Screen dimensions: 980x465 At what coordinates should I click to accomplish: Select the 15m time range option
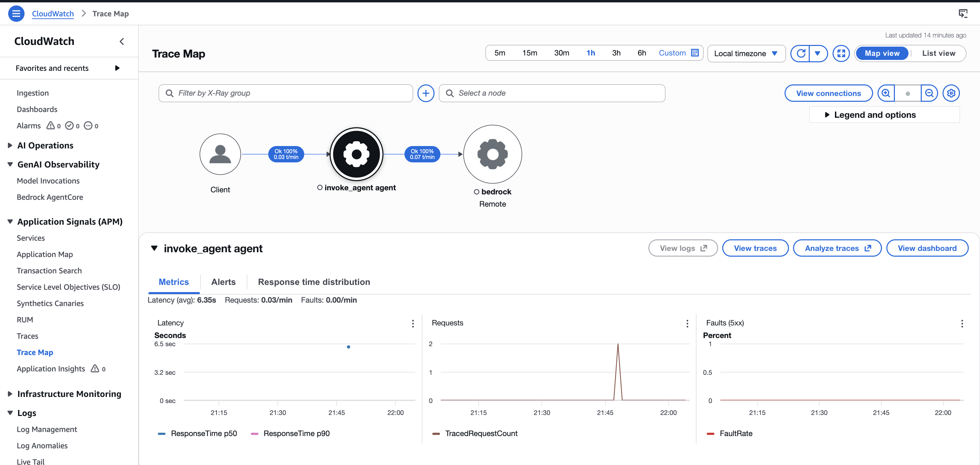(529, 53)
